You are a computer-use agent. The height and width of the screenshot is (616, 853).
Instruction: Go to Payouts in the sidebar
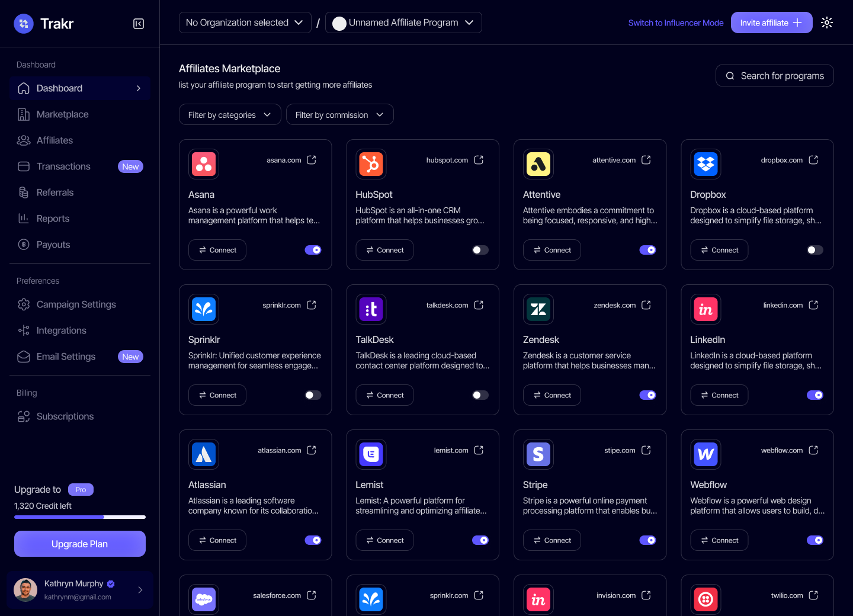[53, 245]
